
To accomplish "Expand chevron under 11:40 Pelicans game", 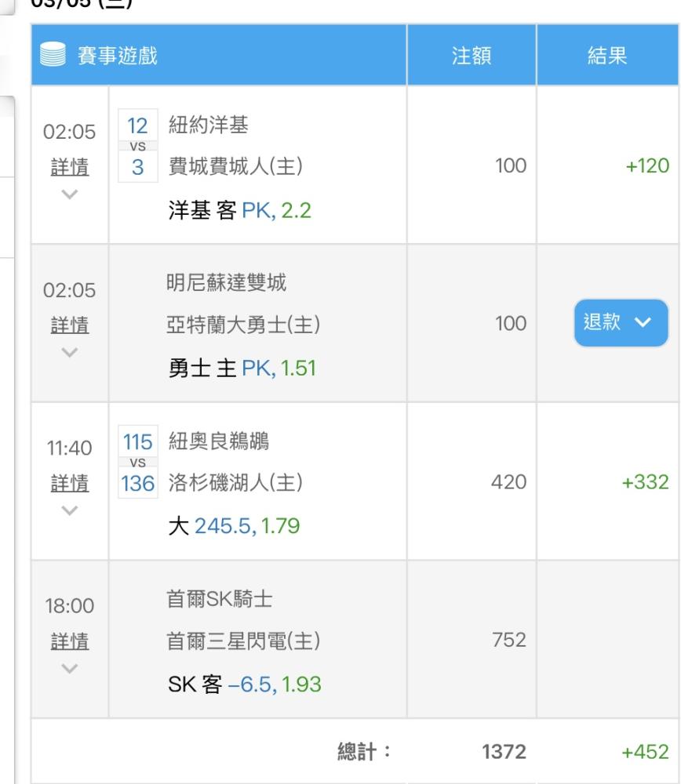I will coord(70,510).
